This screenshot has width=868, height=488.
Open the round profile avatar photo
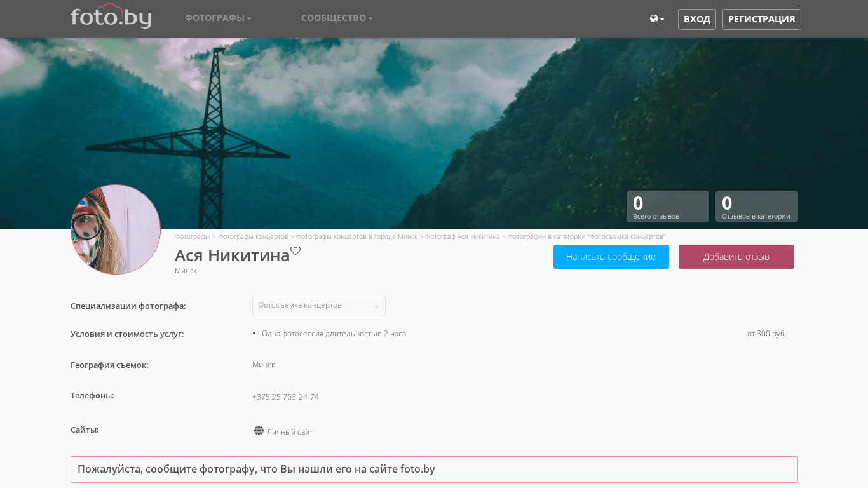click(x=116, y=229)
